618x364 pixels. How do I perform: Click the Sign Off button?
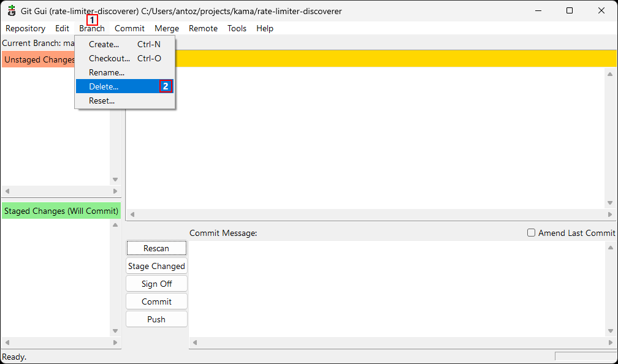(156, 284)
